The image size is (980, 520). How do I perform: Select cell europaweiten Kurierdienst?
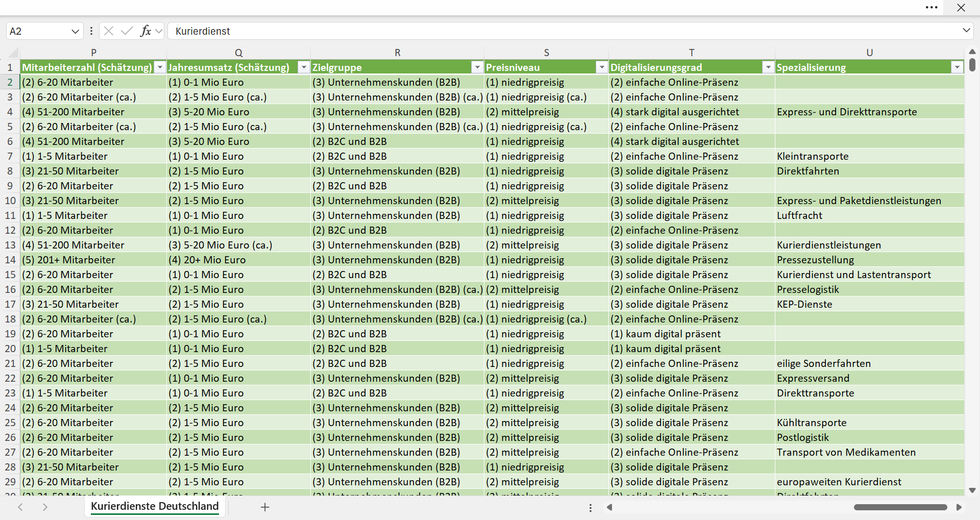[x=869, y=482]
